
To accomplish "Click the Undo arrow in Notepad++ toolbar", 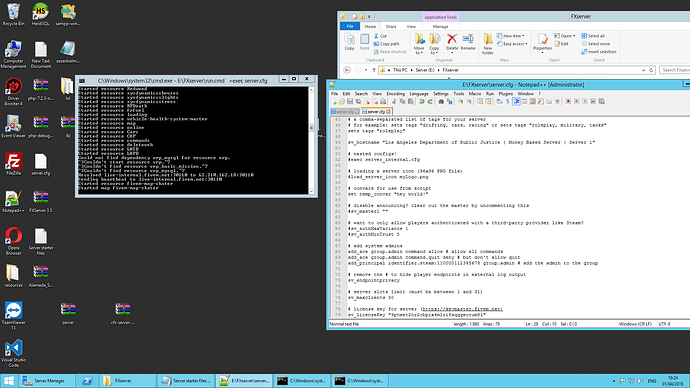I will [422, 102].
